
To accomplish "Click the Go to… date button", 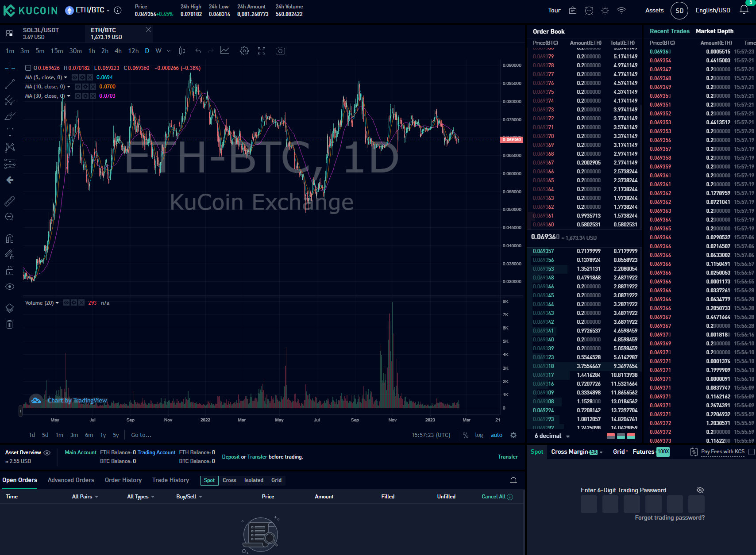I will click(141, 435).
